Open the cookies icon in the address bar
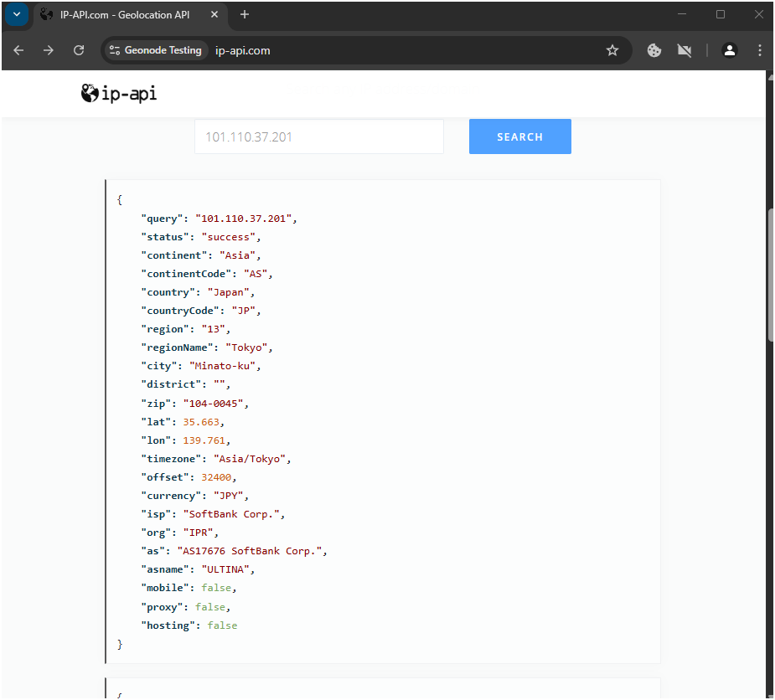The image size is (775, 700). (x=654, y=50)
